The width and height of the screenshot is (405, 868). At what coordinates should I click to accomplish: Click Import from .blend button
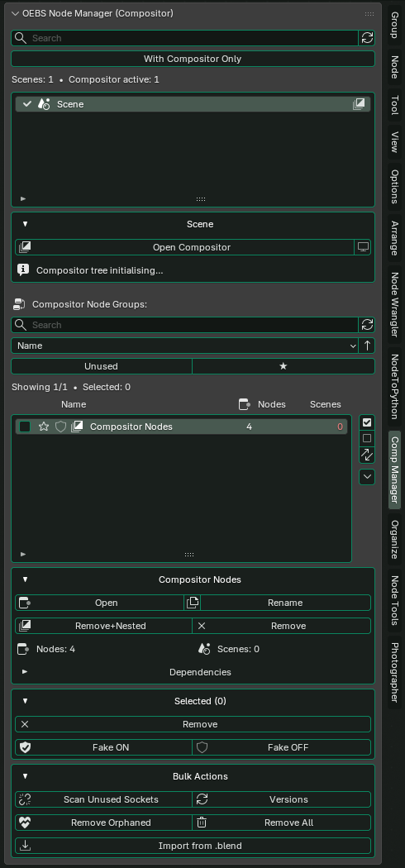[x=193, y=846]
